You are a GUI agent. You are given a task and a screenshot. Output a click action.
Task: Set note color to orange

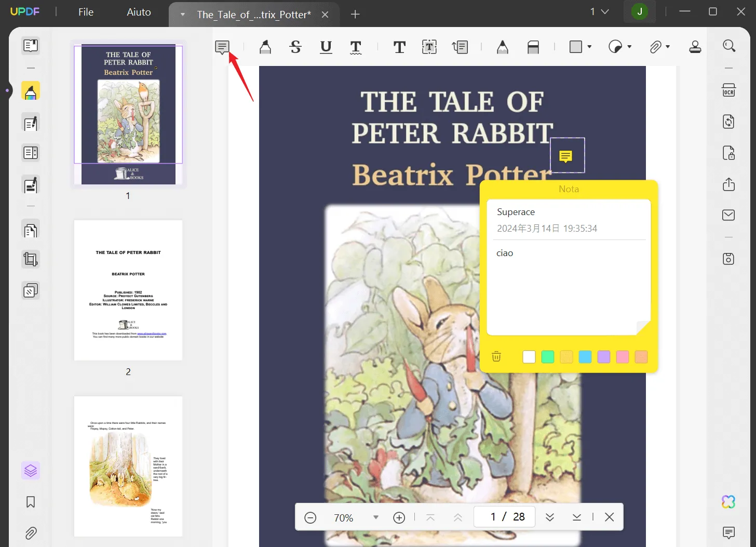(x=641, y=357)
